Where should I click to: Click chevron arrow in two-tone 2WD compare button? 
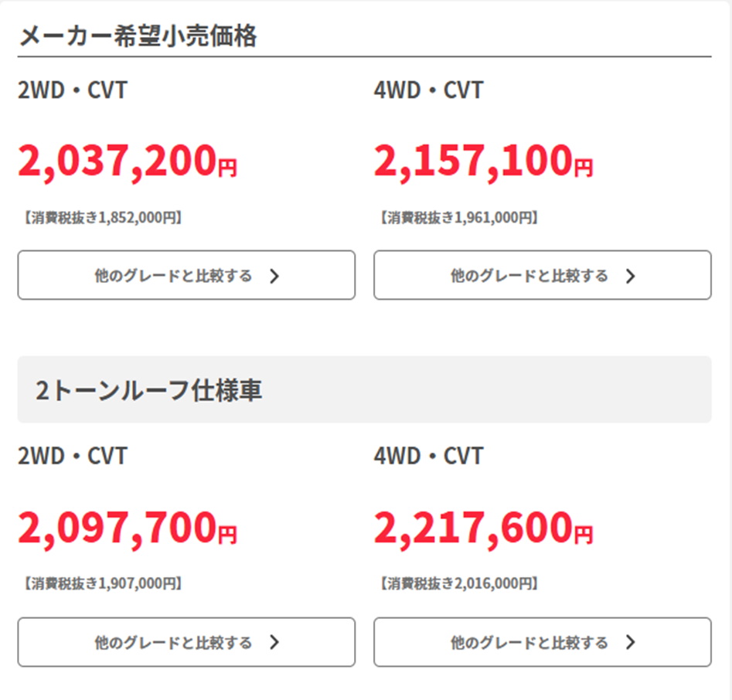coord(274,643)
